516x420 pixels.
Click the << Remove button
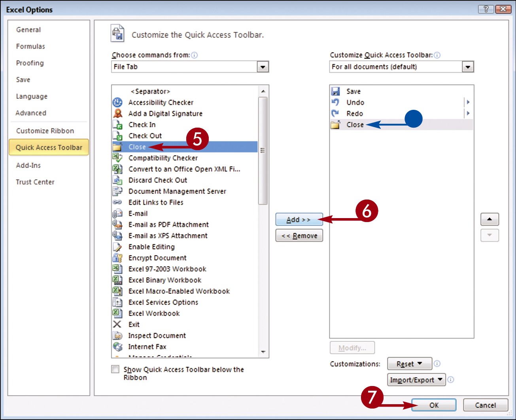[x=299, y=235]
